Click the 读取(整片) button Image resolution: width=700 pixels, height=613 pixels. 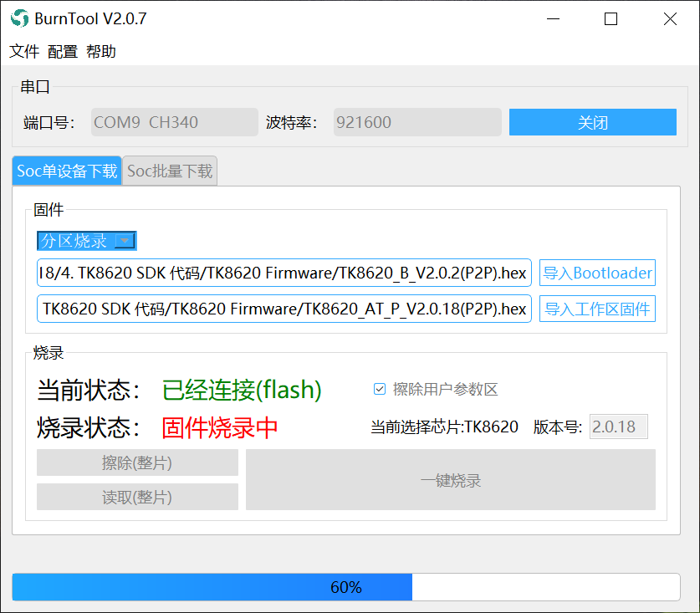pyautogui.click(x=137, y=497)
